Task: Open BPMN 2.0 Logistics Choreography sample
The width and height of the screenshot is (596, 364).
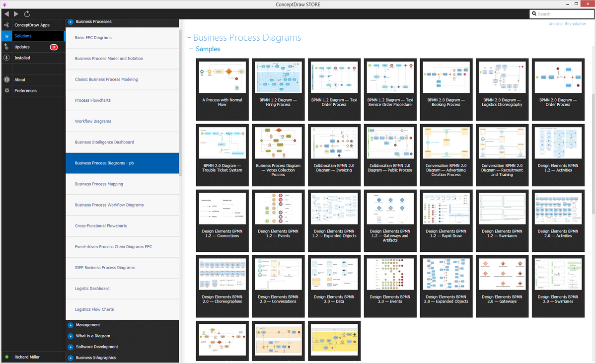Action: pyautogui.click(x=502, y=89)
